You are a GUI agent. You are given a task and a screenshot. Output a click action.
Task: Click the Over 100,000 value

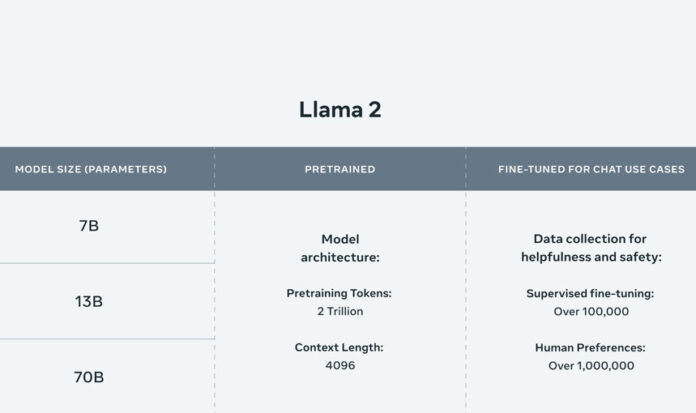(x=591, y=312)
